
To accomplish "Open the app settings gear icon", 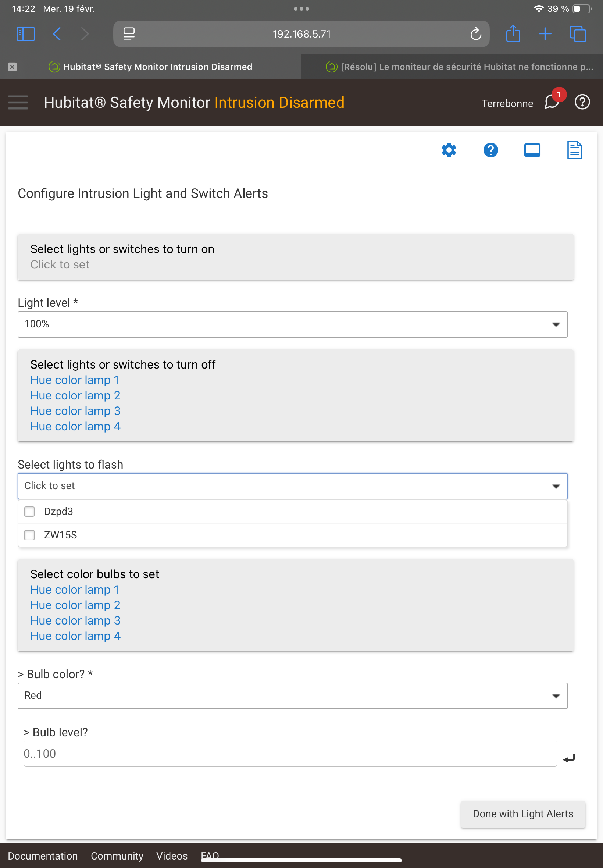I will (x=449, y=150).
